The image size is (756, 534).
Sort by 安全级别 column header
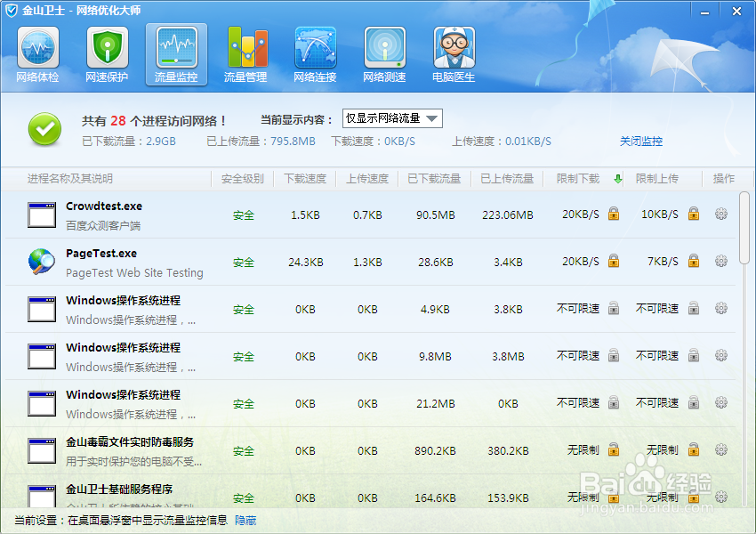(243, 179)
